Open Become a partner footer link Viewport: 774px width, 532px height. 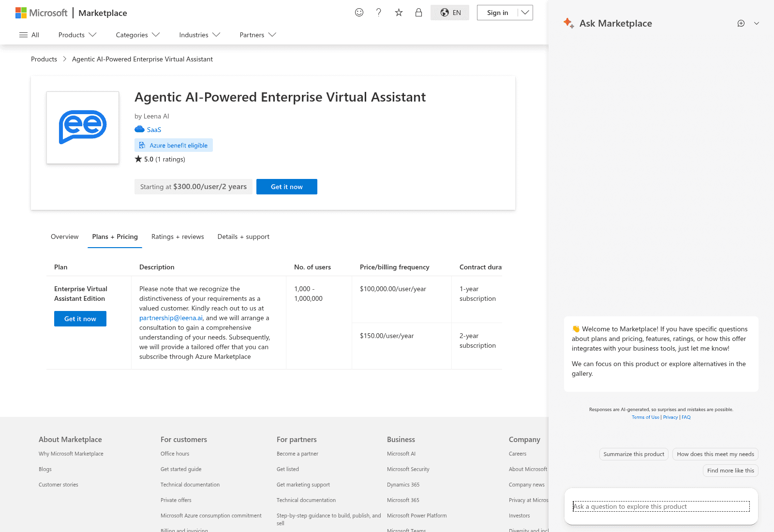(x=298, y=454)
